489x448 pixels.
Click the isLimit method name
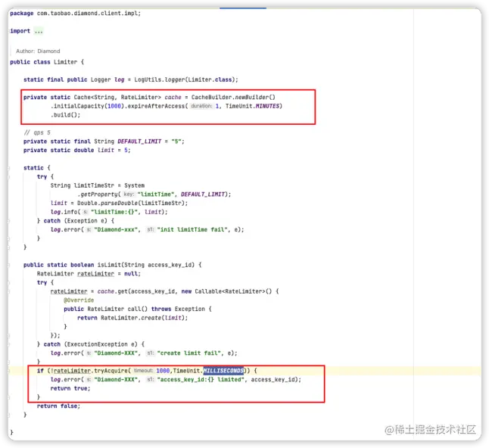[x=109, y=265]
